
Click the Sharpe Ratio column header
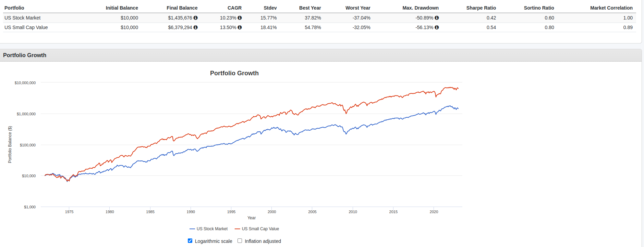coord(481,8)
